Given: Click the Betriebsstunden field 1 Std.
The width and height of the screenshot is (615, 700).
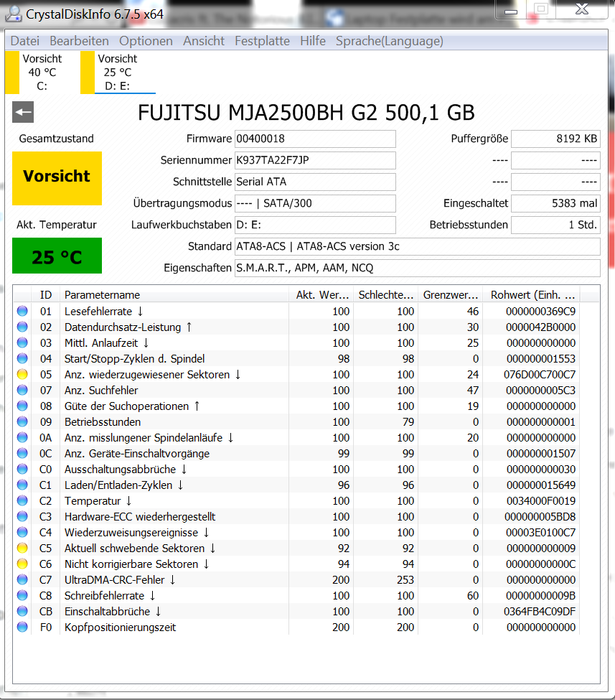Looking at the screenshot, I should tap(555, 225).
